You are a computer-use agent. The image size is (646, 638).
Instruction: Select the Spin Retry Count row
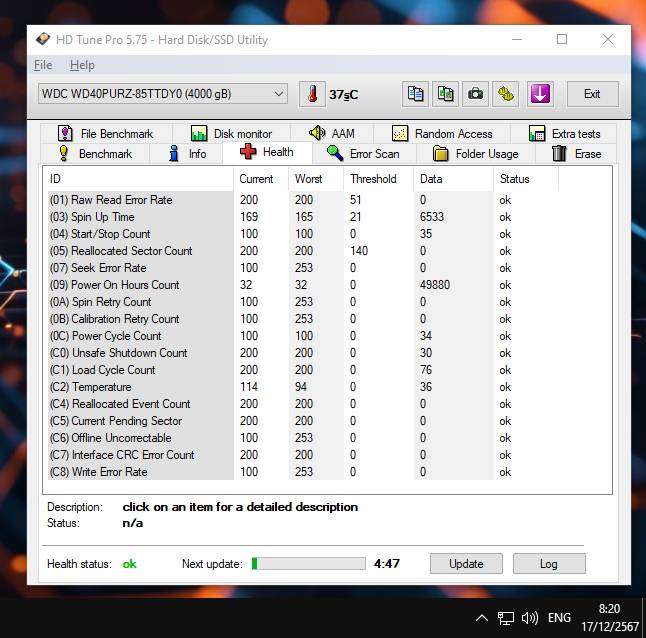click(x=303, y=302)
